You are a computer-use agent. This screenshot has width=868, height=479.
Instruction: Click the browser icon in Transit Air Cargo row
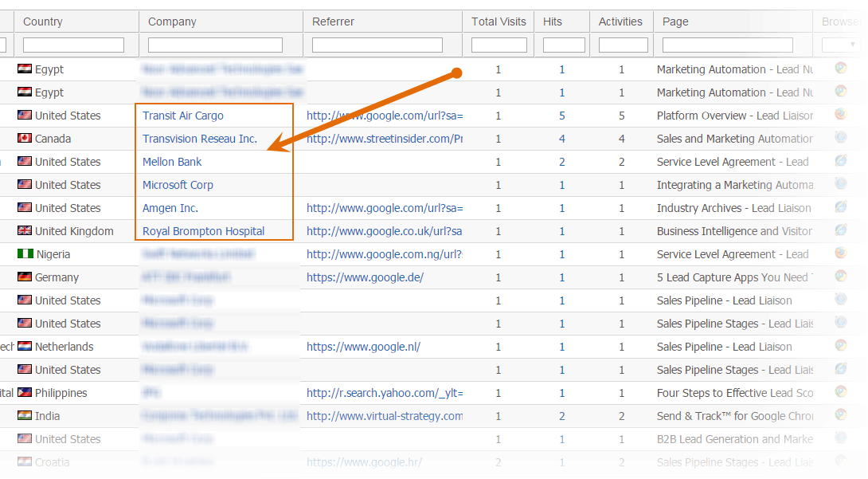pyautogui.click(x=841, y=114)
